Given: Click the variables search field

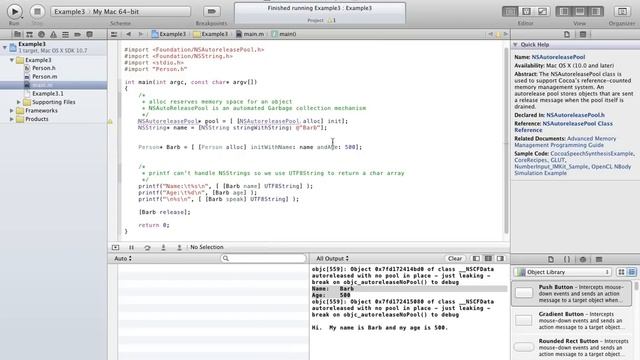Looking at the screenshot, I should (x=263, y=258).
